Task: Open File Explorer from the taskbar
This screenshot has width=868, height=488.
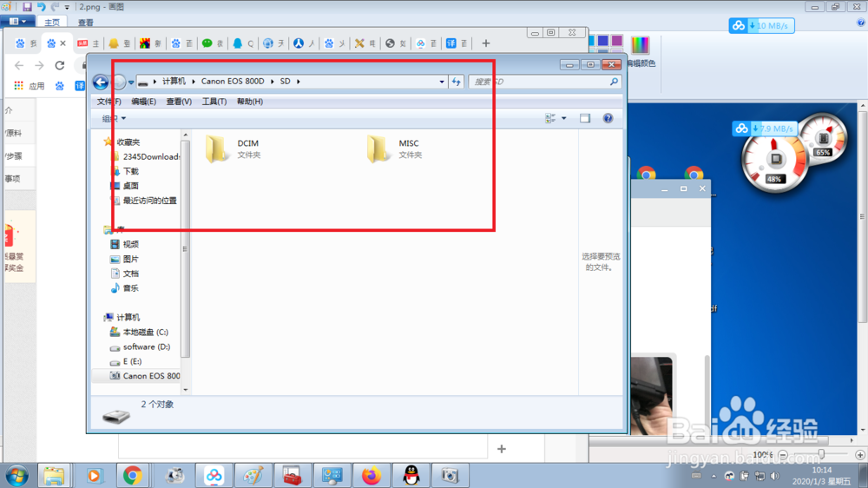Action: (x=54, y=476)
